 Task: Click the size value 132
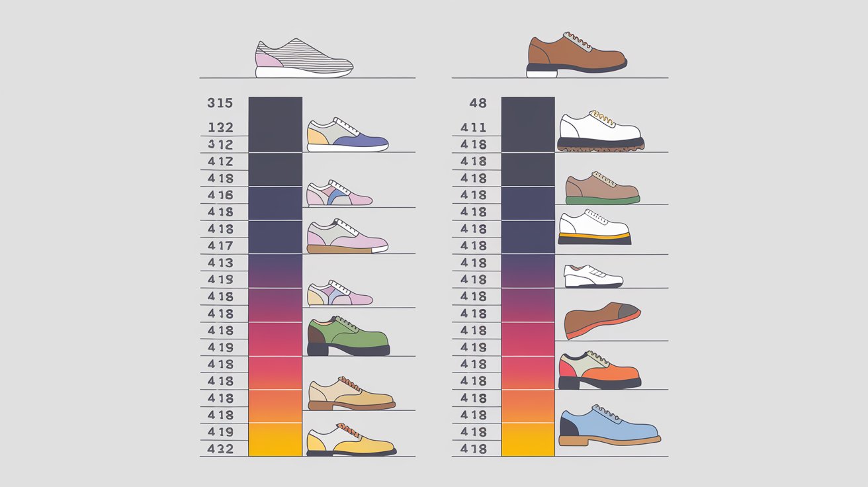[220, 128]
